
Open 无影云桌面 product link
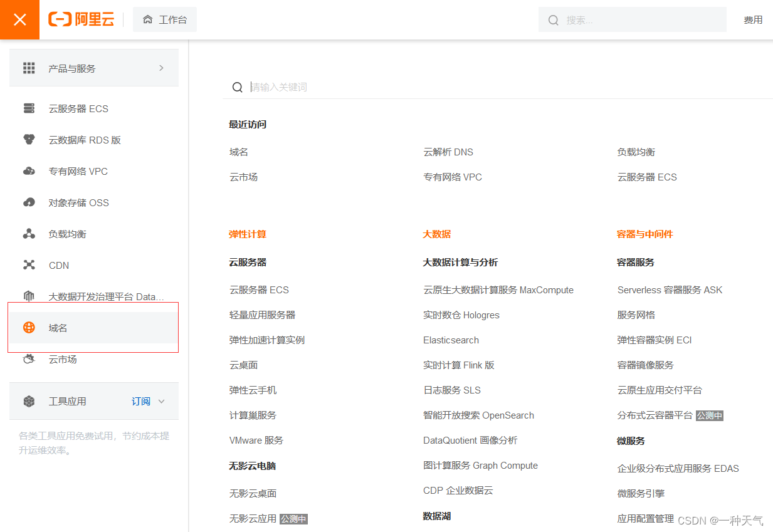253,493
